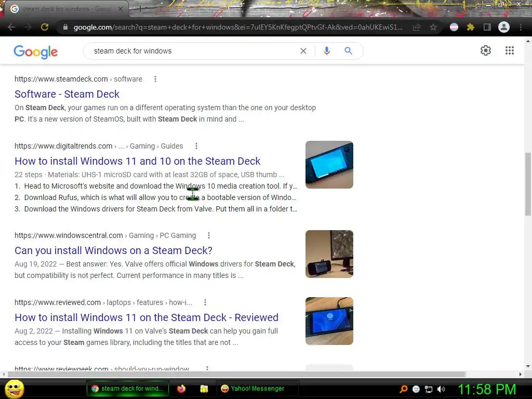The image size is (532, 399).
Task: Open the extensions puzzle icon
Action: [x=471, y=27]
